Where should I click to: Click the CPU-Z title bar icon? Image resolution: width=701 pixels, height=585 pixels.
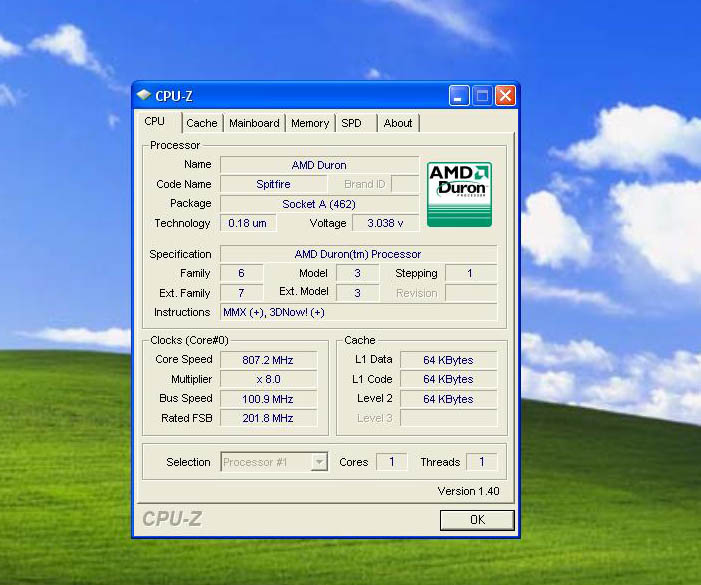point(144,95)
